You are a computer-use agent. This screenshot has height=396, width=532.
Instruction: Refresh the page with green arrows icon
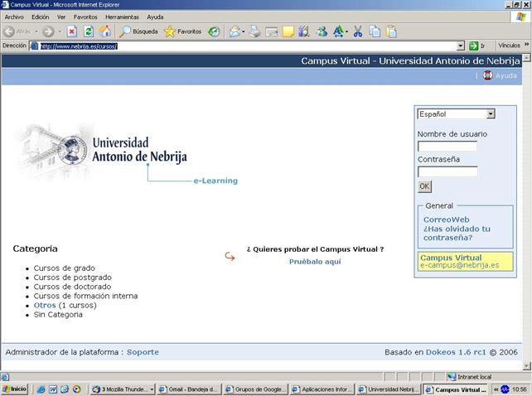89,31
